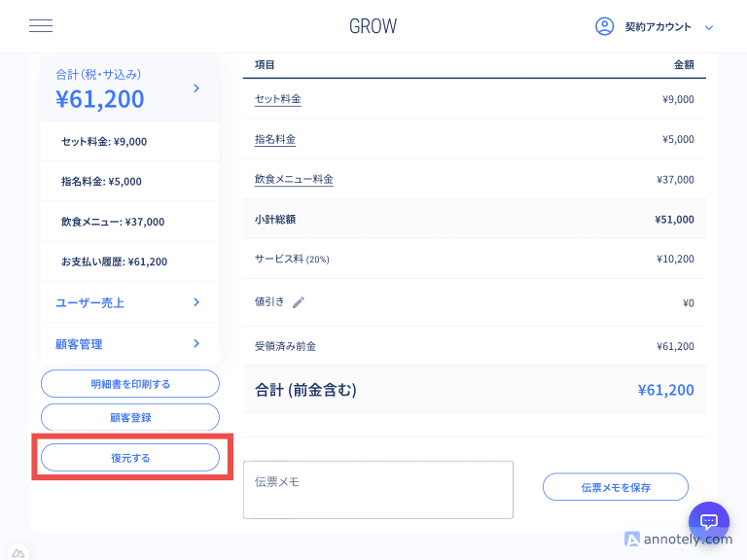Click the GROW logo in header
This screenshot has width=747, height=560.
pyautogui.click(x=373, y=26)
